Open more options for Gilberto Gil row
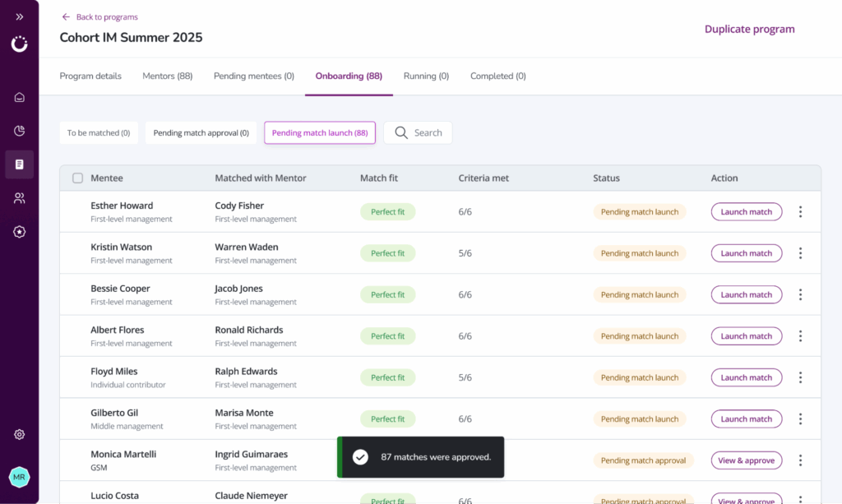Image resolution: width=842 pixels, height=504 pixels. [800, 418]
